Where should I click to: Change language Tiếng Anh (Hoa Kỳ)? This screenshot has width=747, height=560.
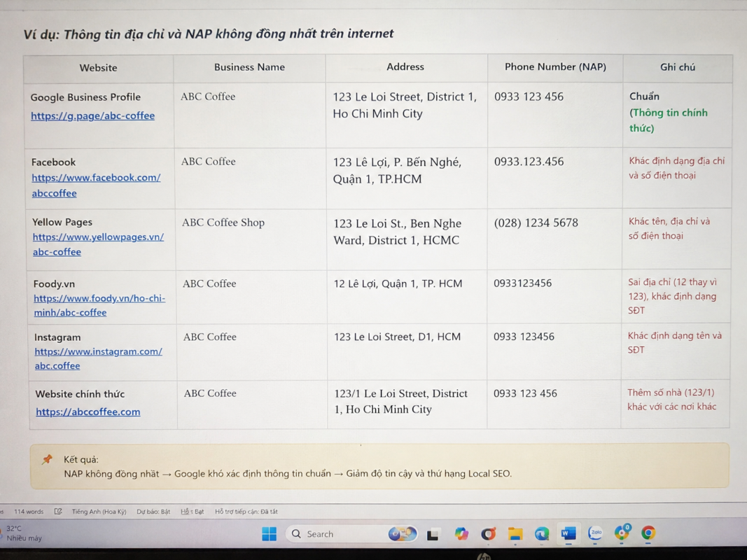coord(99,512)
